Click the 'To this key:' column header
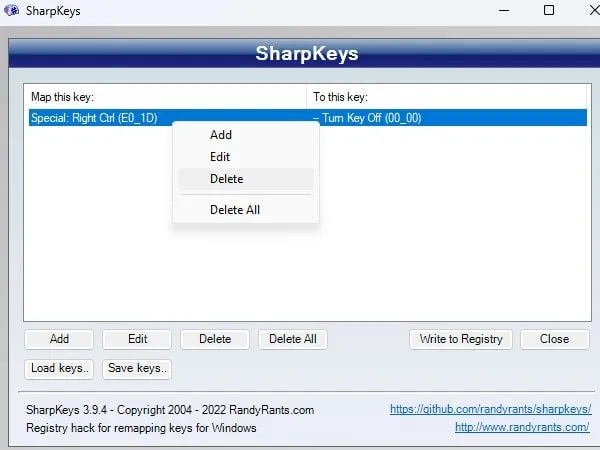600x450 pixels. pos(446,97)
